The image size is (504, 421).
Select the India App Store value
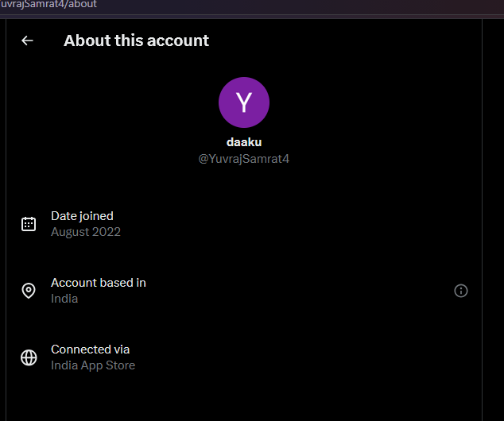click(x=93, y=365)
